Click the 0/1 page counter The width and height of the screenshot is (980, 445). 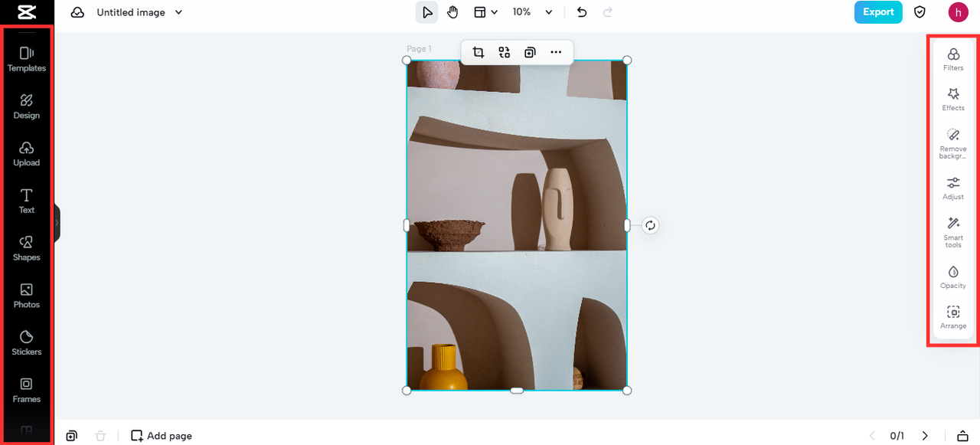897,436
